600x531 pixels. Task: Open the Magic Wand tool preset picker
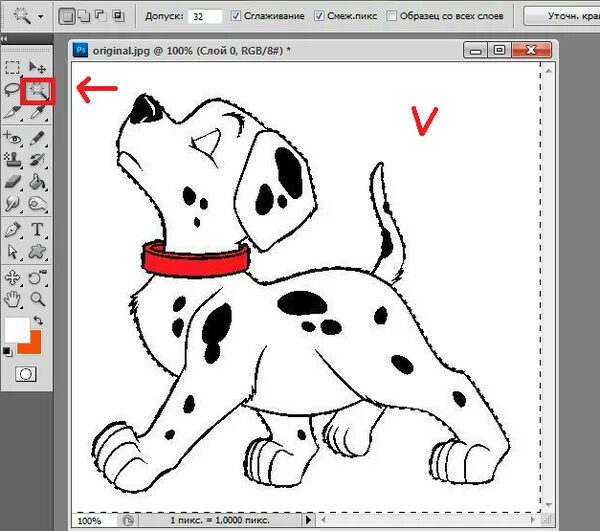tap(41, 16)
